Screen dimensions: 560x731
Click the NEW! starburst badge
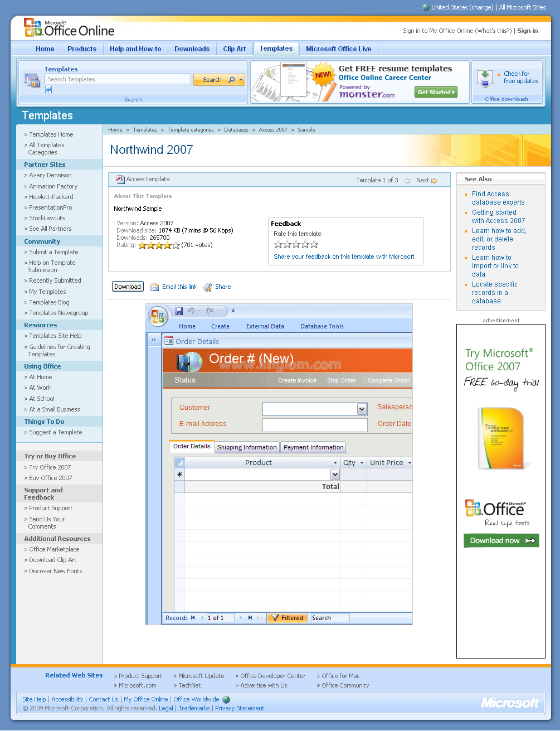[x=323, y=75]
